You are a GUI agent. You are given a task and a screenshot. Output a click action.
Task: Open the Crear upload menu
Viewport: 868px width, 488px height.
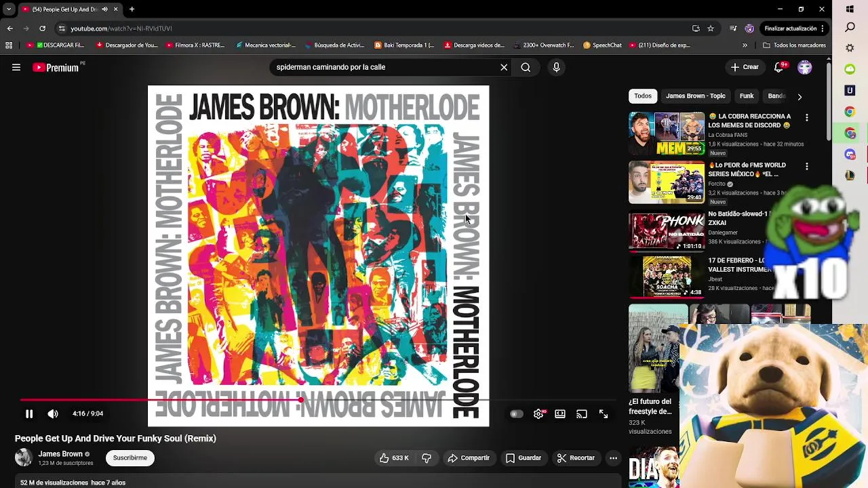(x=745, y=67)
